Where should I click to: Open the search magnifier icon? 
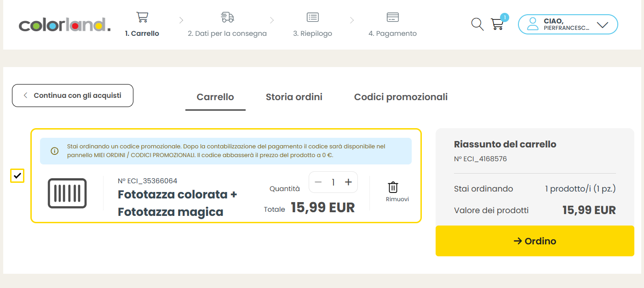pos(477,24)
